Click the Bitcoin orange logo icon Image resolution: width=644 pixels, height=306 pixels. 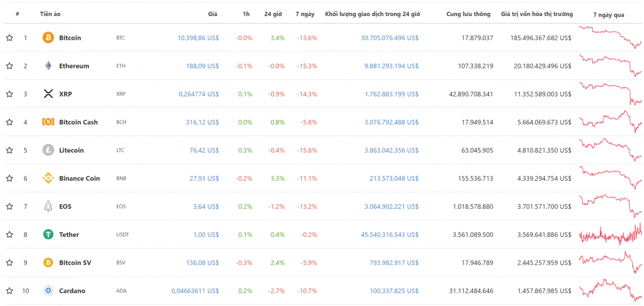tap(48, 38)
